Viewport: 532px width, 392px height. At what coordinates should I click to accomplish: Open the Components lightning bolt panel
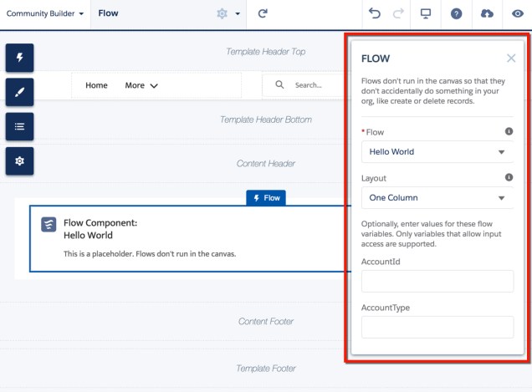pyautogui.click(x=19, y=58)
